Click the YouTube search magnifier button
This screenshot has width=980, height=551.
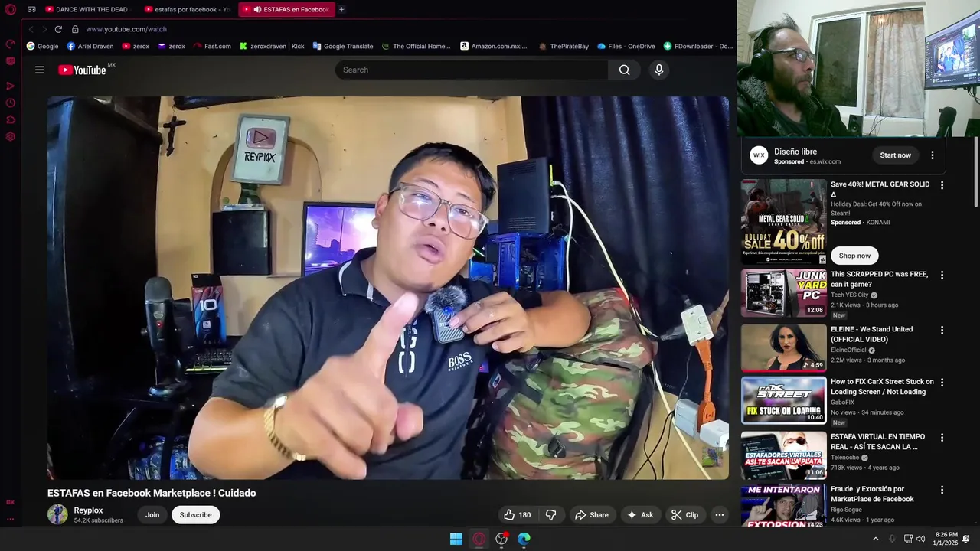pyautogui.click(x=625, y=70)
